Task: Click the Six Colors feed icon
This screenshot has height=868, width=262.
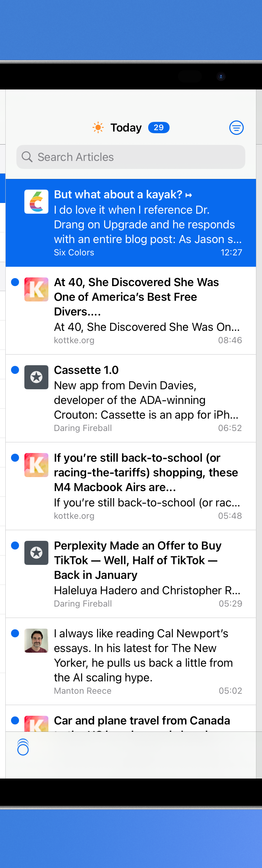Action: 36,202
